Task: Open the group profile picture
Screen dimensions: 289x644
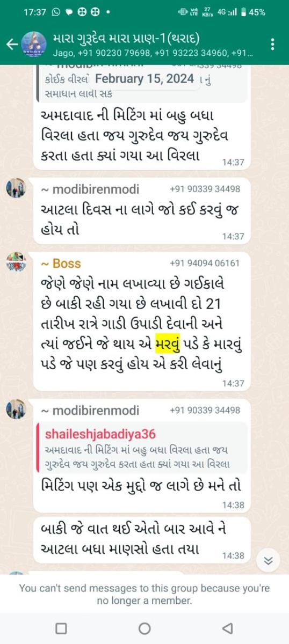Action: pyautogui.click(x=34, y=44)
